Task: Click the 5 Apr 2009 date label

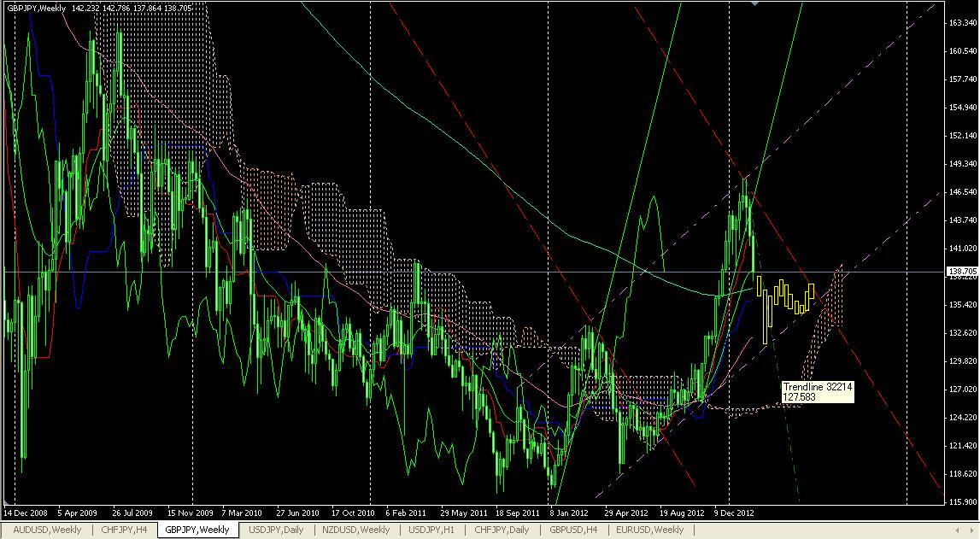Action: click(78, 513)
